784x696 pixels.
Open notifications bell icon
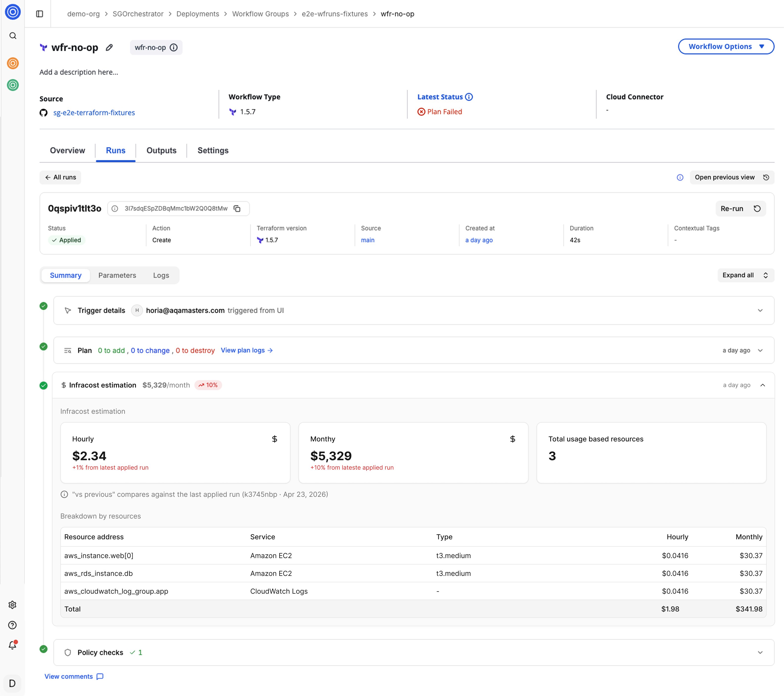pyautogui.click(x=12, y=645)
